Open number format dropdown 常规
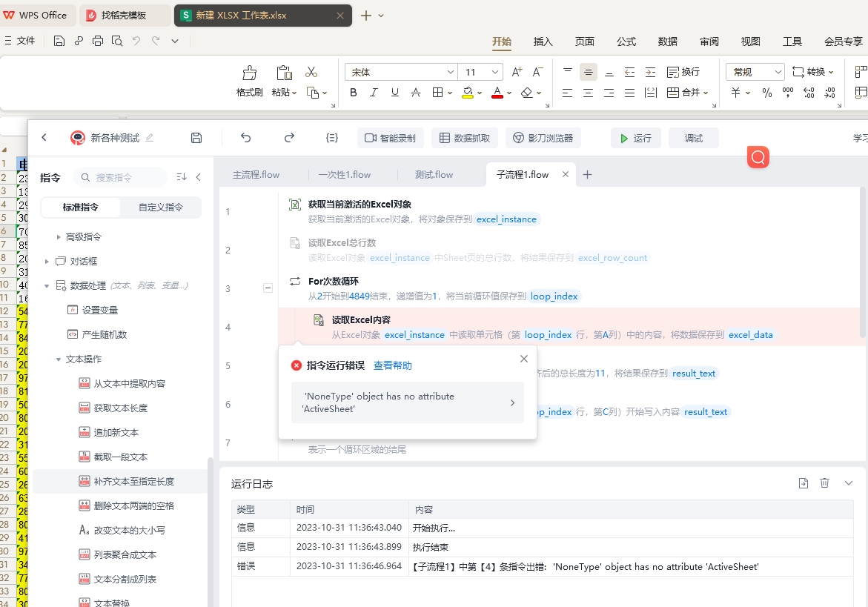 755,72
